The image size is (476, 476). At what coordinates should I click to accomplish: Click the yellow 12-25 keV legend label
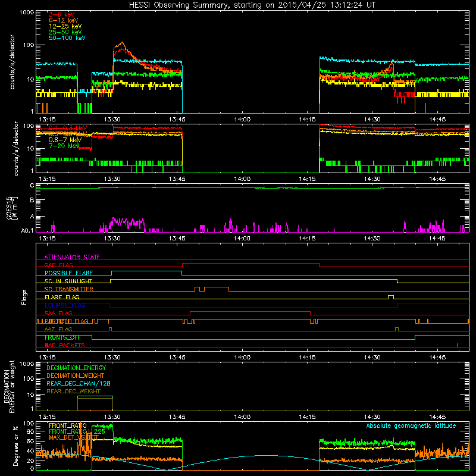click(65, 26)
